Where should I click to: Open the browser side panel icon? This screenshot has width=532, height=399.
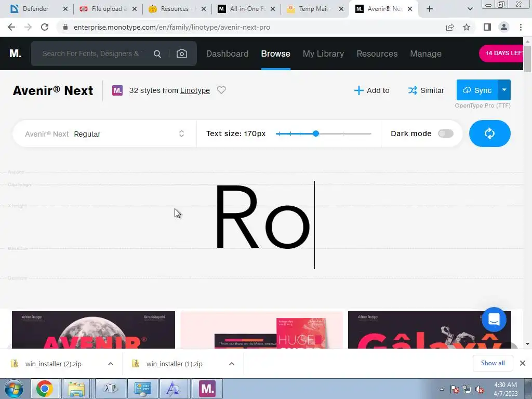(487, 27)
